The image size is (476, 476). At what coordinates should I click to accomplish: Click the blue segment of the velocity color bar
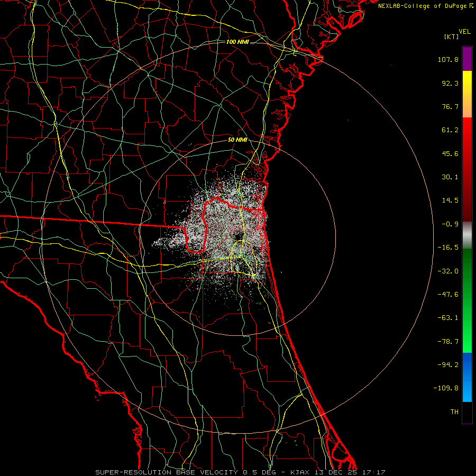pos(467,377)
